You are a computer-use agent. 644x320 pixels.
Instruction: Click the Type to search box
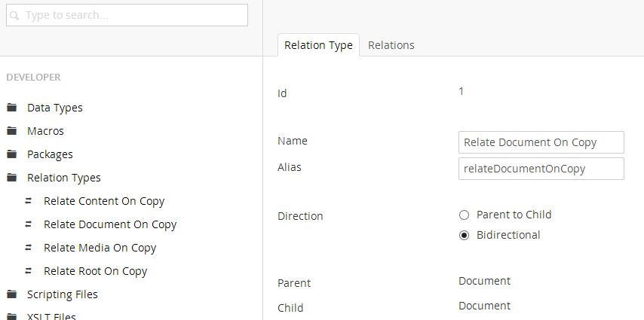point(127,15)
